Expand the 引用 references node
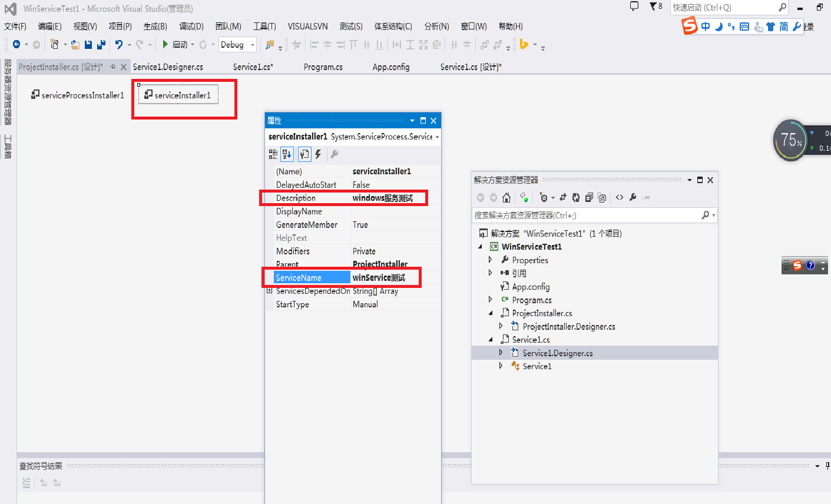This screenshot has height=504, width=831. [x=491, y=273]
